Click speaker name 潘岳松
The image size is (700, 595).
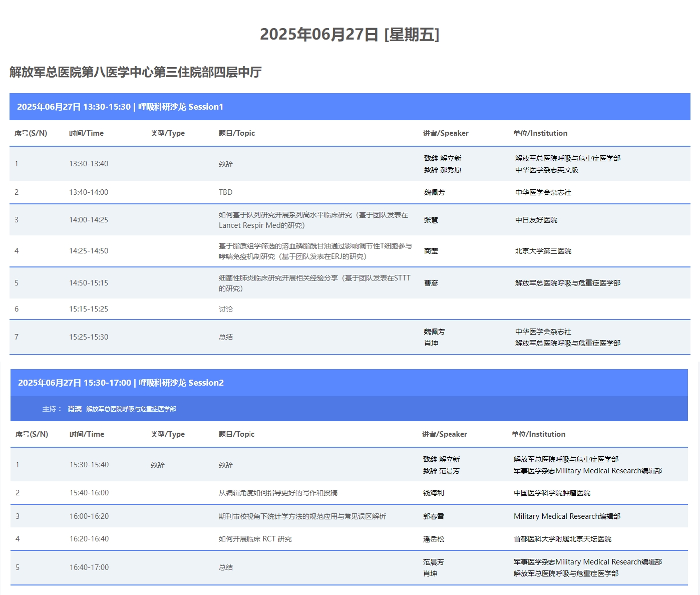point(434,539)
